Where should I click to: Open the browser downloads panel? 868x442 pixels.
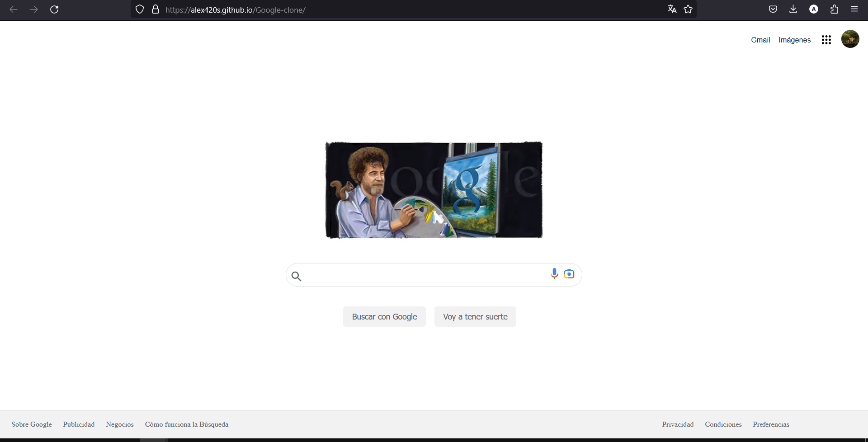click(x=793, y=9)
